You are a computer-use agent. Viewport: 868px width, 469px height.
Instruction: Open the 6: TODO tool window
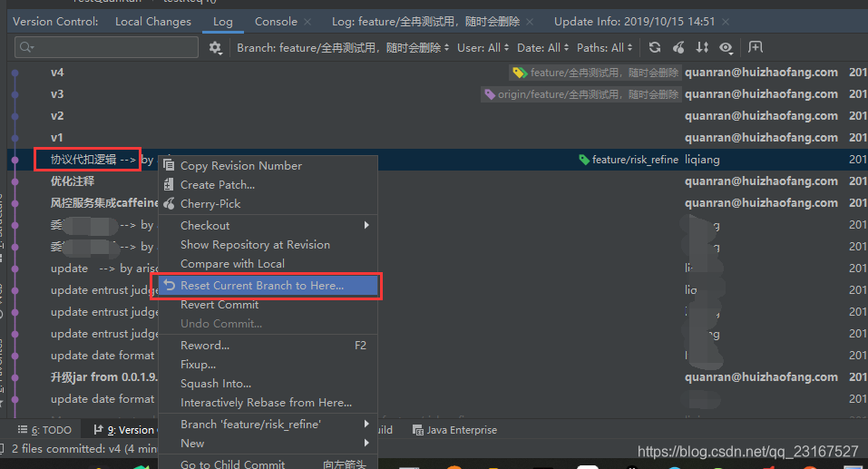pyautogui.click(x=44, y=430)
